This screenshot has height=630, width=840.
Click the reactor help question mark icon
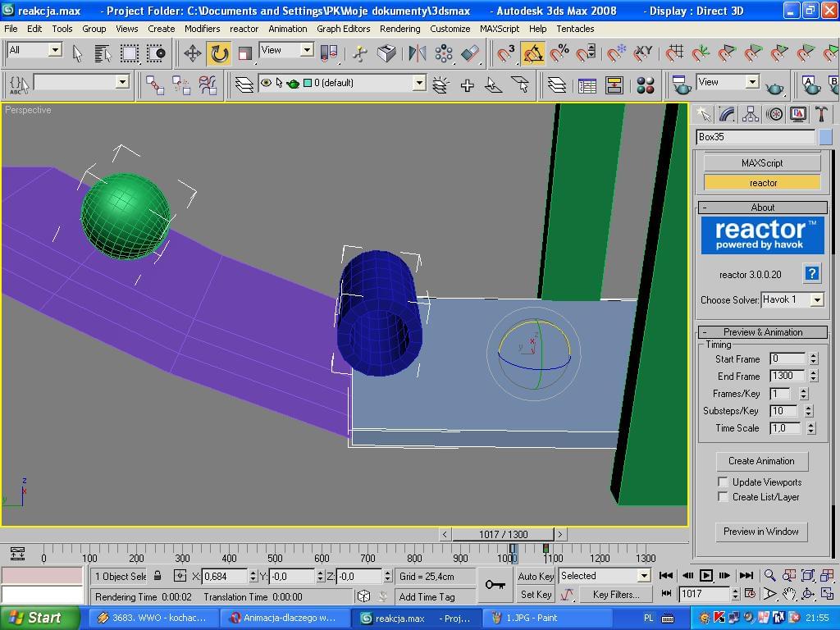coord(812,274)
